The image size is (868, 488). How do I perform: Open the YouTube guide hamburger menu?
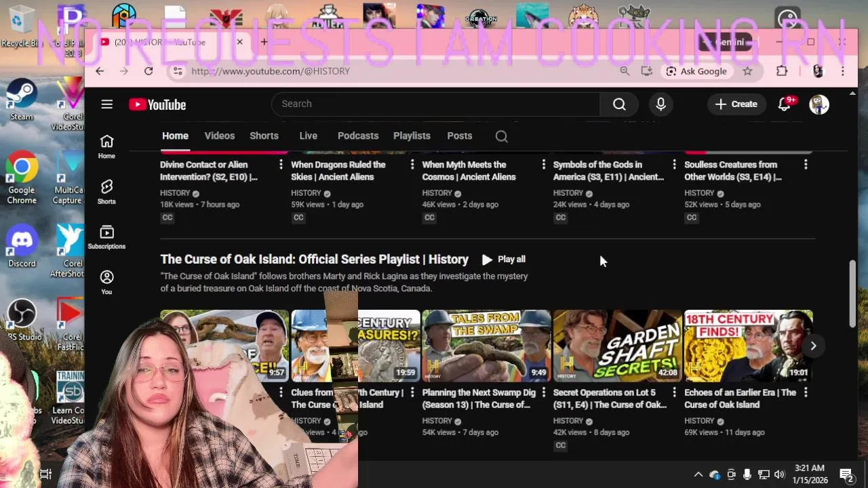point(106,104)
